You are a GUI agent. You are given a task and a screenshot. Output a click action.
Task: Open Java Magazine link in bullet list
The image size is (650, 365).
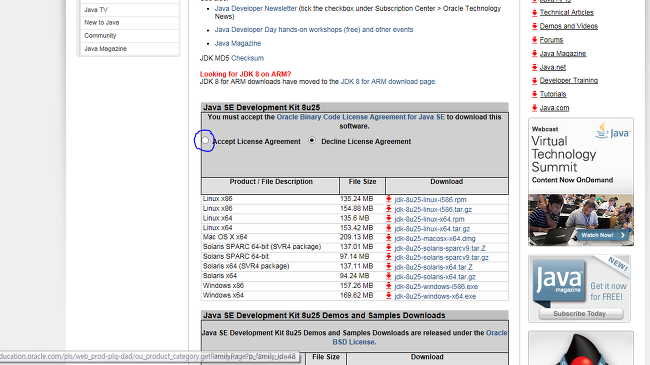(x=238, y=43)
